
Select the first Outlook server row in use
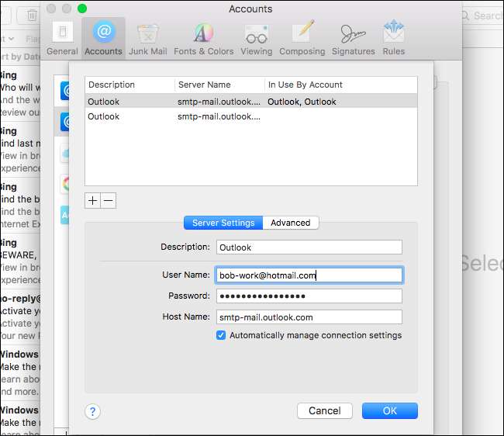(251, 102)
